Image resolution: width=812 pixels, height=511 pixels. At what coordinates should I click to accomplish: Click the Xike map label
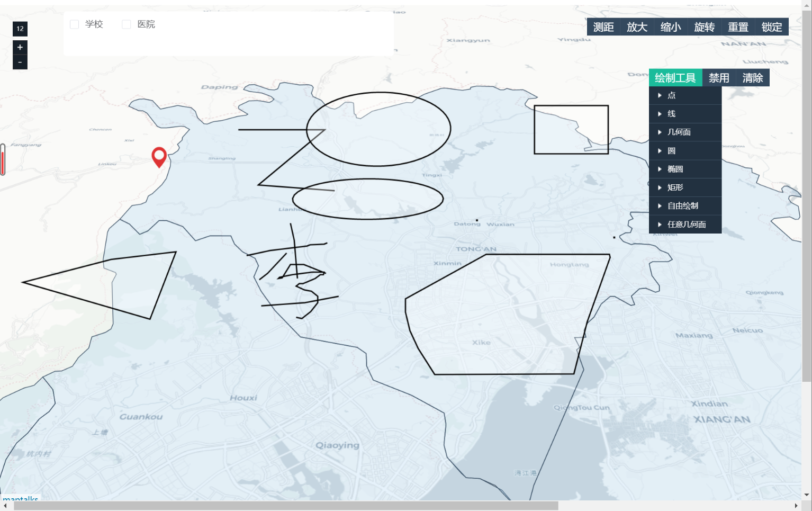point(481,343)
